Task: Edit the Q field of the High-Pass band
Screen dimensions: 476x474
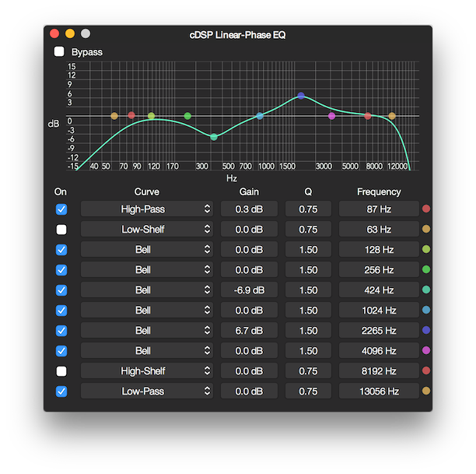Action: coord(308,209)
